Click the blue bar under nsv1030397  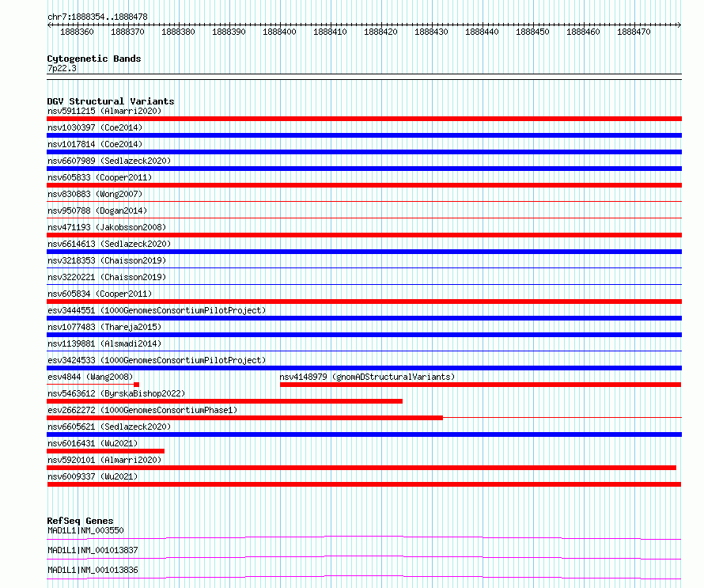coord(364,135)
